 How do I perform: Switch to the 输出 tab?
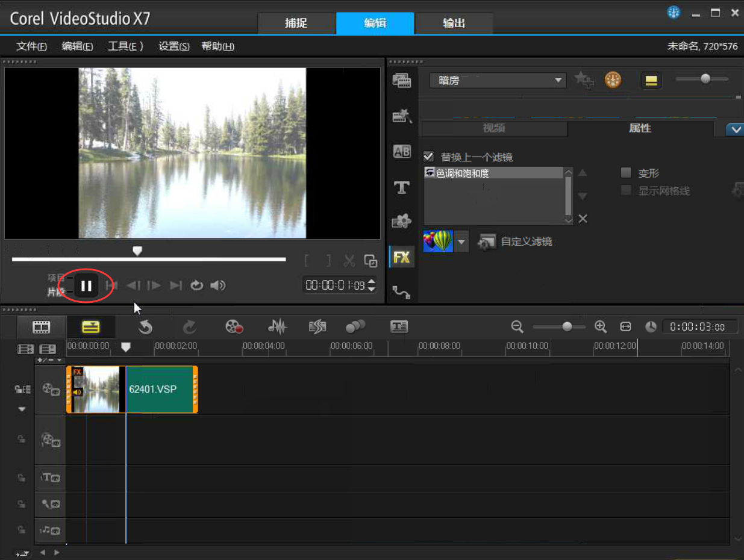click(x=454, y=23)
